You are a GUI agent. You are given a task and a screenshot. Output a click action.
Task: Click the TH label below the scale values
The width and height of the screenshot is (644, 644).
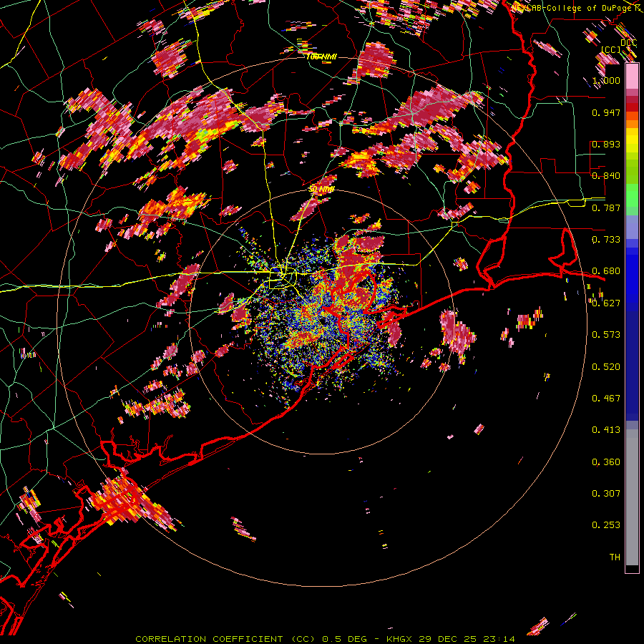[x=615, y=557]
